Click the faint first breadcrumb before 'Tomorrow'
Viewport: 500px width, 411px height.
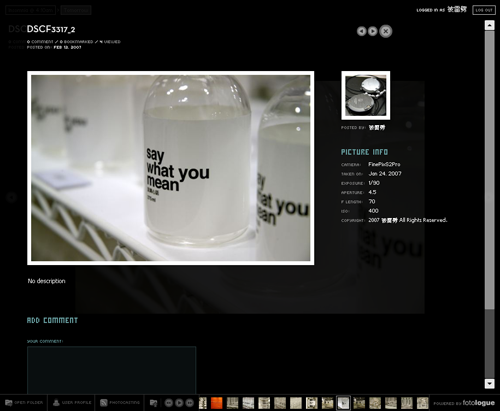coord(30,10)
